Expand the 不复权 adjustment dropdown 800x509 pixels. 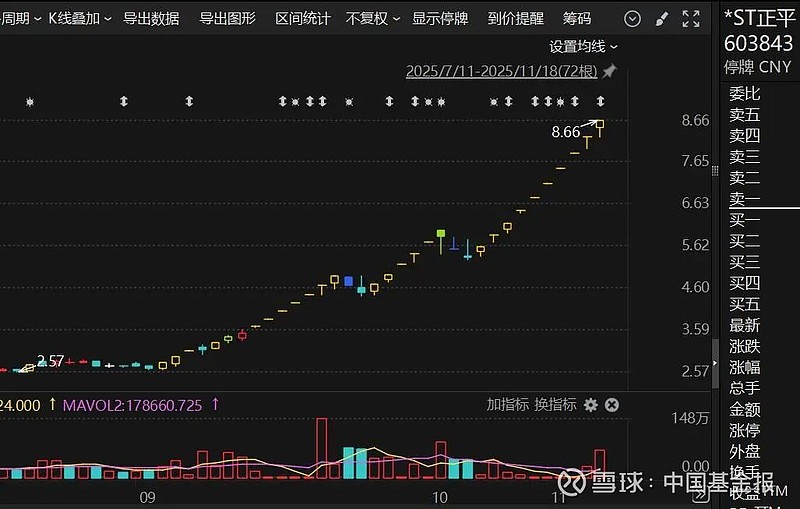click(372, 19)
